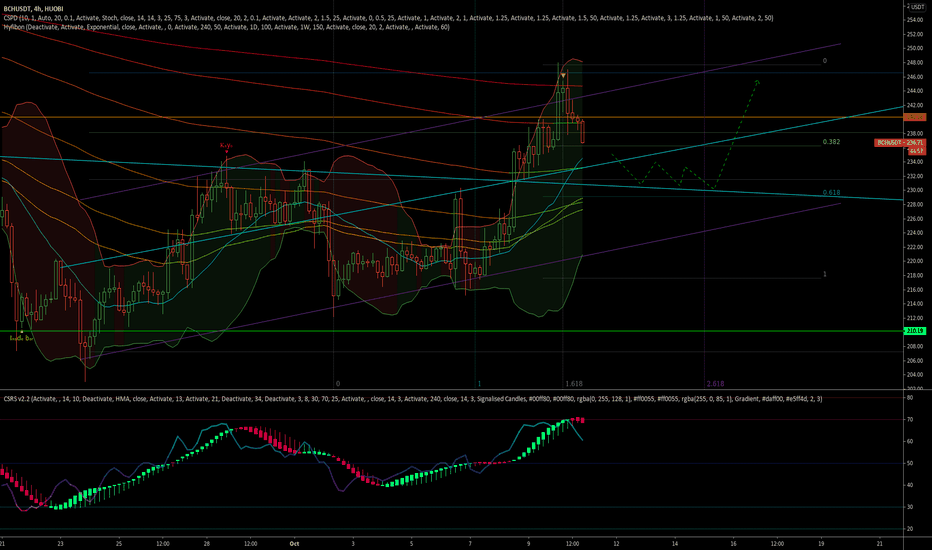Screen dimensions: 932x550
Task: Select the Myfibon indicator legend line
Action: coord(226,27)
